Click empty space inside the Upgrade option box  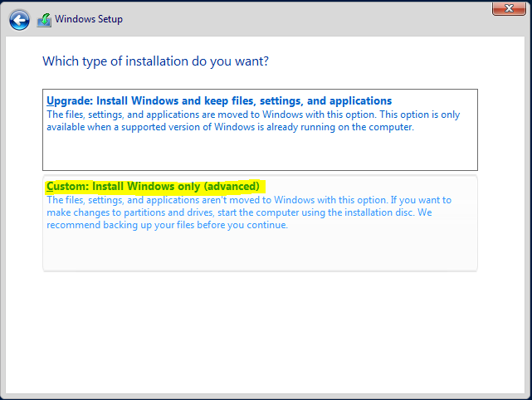tap(260, 151)
